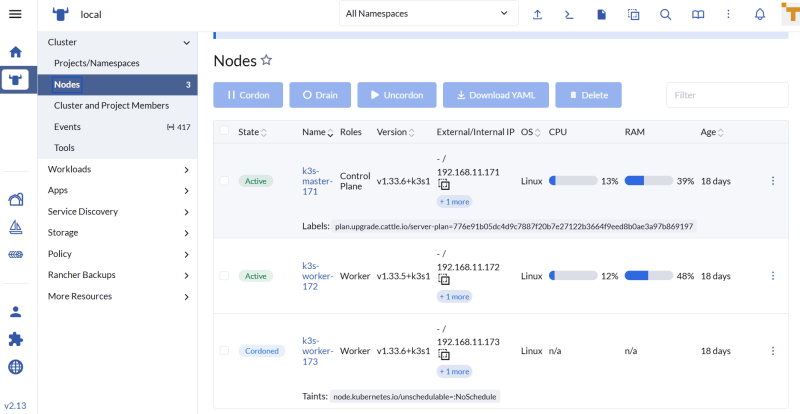Image resolution: width=800 pixels, height=414 pixels.
Task: Open Extensions puzzle piece icon
Action: point(16,339)
